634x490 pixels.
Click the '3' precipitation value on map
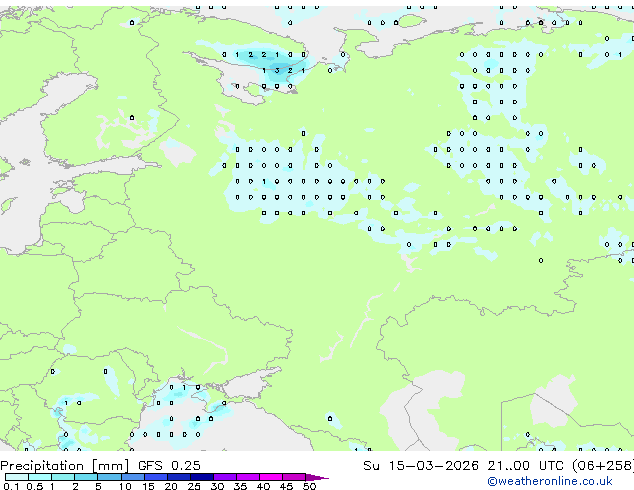click(x=277, y=70)
